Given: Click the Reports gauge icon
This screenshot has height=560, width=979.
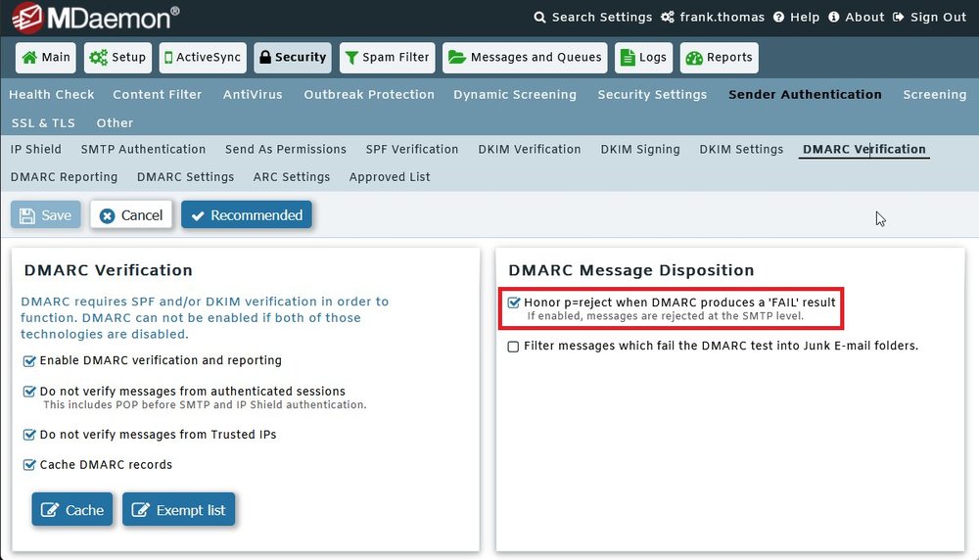Looking at the screenshot, I should [x=694, y=58].
